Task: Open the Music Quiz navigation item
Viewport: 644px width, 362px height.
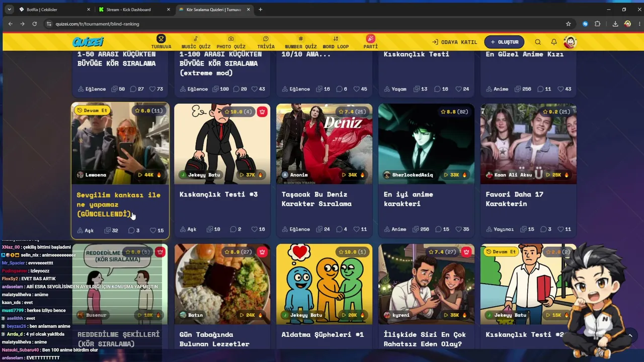Action: (x=196, y=42)
